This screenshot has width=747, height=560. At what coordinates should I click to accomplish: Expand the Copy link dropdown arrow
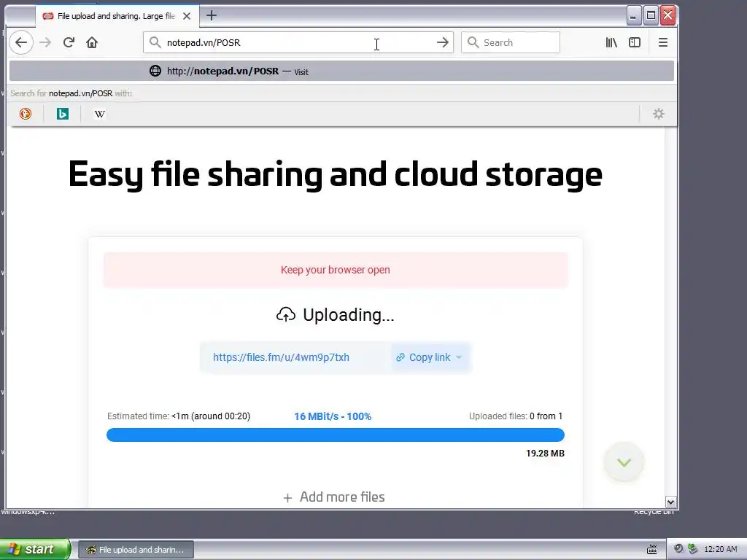pyautogui.click(x=459, y=357)
